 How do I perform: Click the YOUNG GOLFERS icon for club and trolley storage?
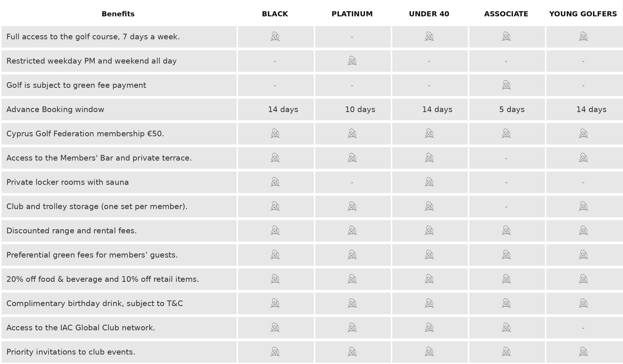point(583,206)
